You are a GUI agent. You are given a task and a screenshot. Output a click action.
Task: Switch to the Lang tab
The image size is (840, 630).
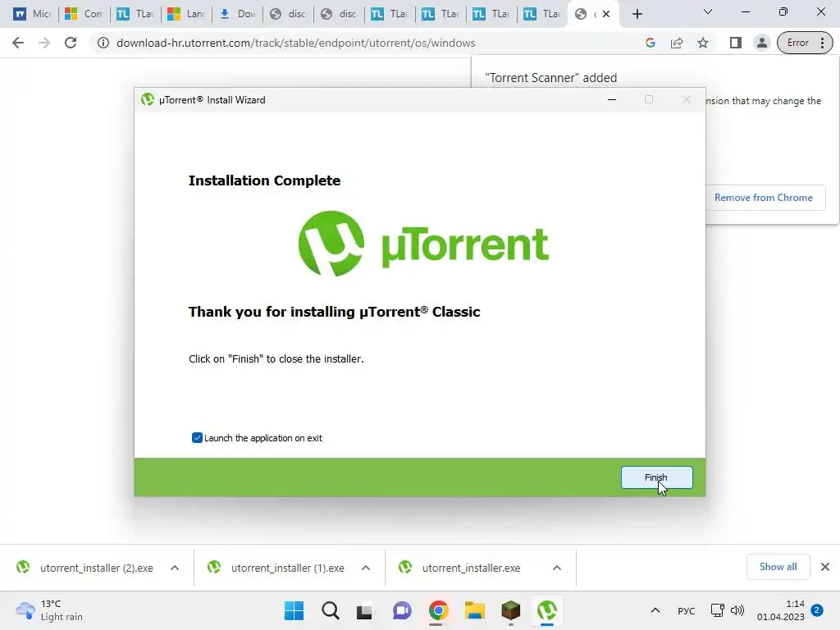point(186,14)
